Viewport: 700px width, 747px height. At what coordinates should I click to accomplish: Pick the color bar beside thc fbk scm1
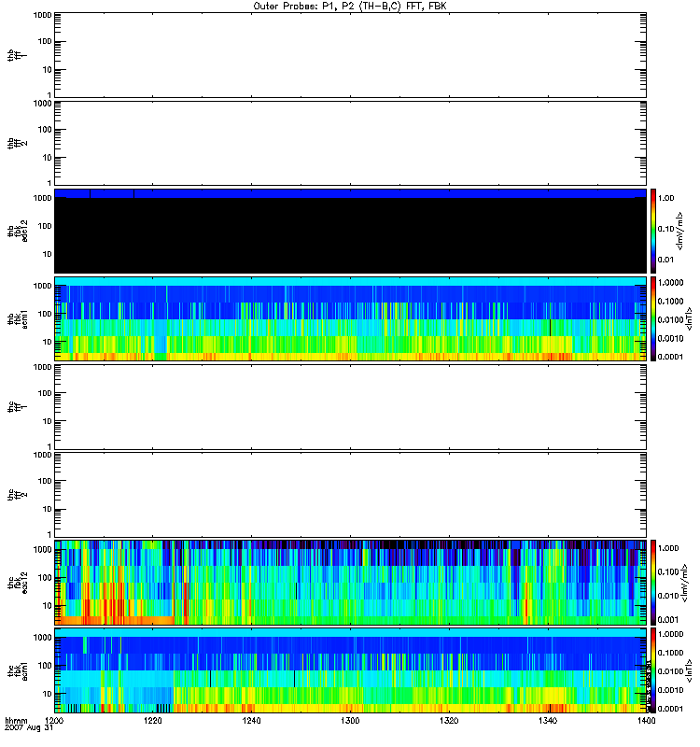(x=656, y=669)
